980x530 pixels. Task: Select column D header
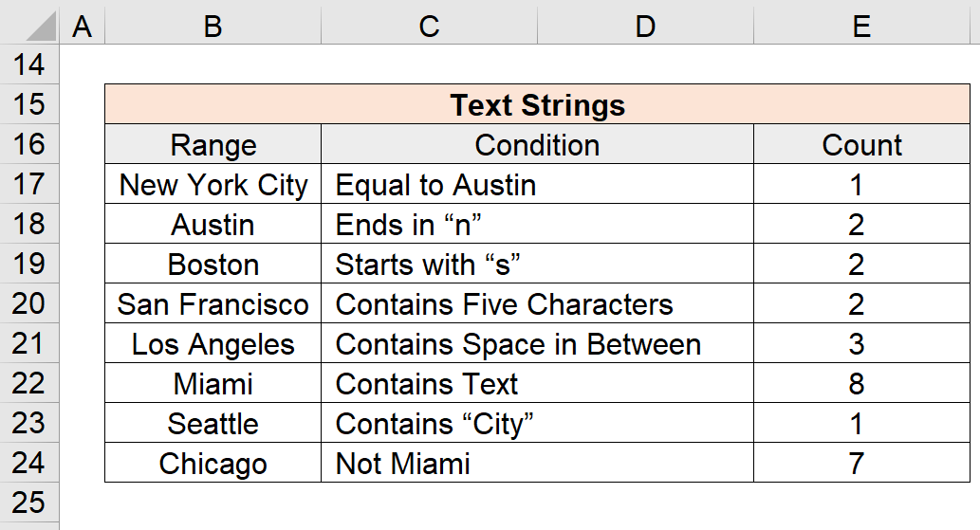pyautogui.click(x=645, y=26)
